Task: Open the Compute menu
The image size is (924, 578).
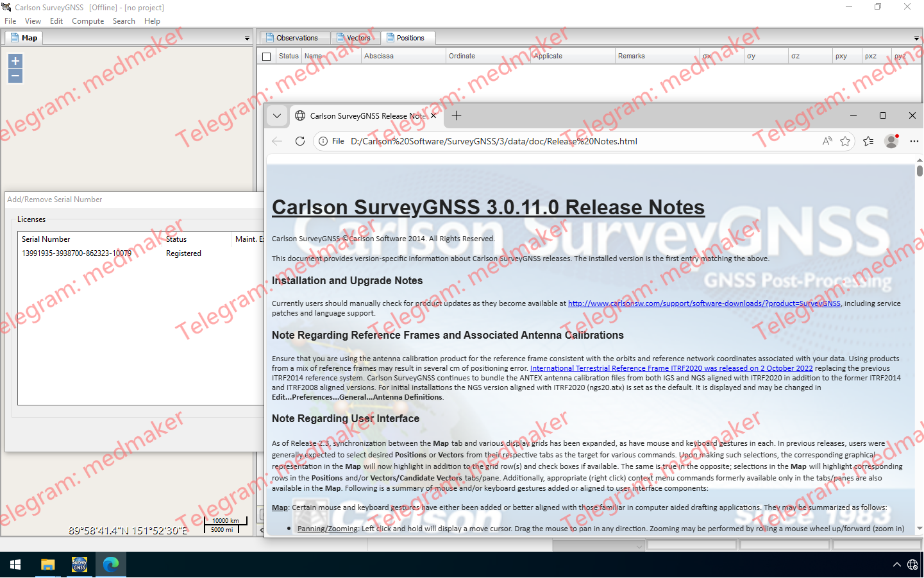Action: [88, 21]
